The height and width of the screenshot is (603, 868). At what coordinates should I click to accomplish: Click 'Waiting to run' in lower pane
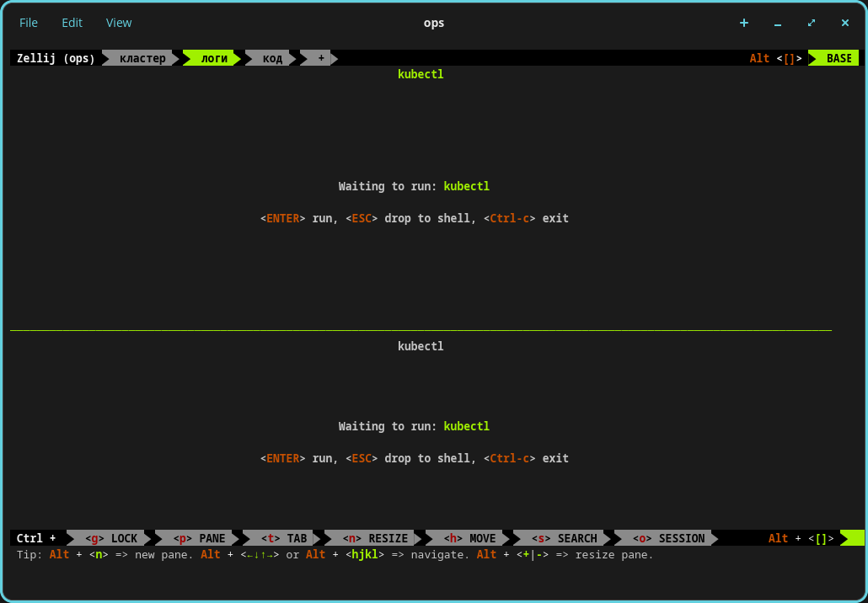coord(388,426)
